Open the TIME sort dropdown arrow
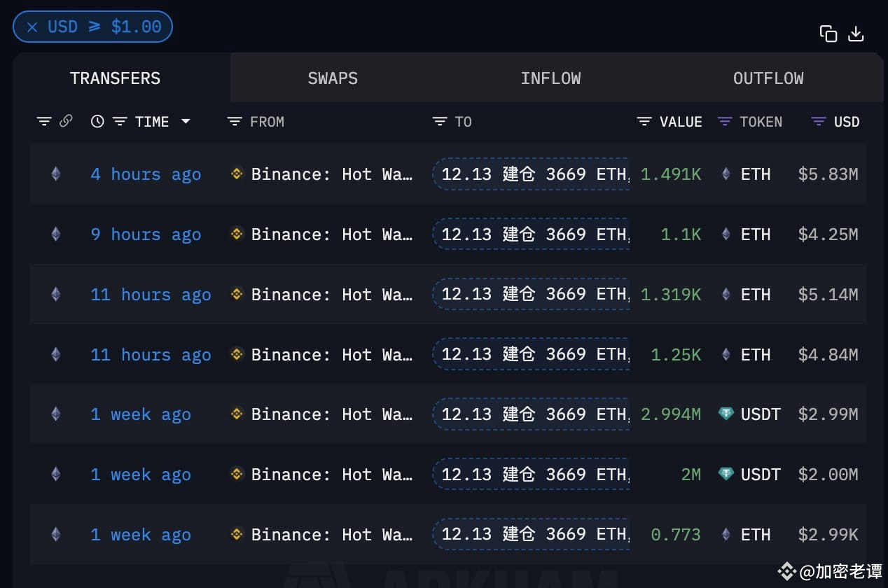Screen dimensions: 888x588 click(x=186, y=121)
